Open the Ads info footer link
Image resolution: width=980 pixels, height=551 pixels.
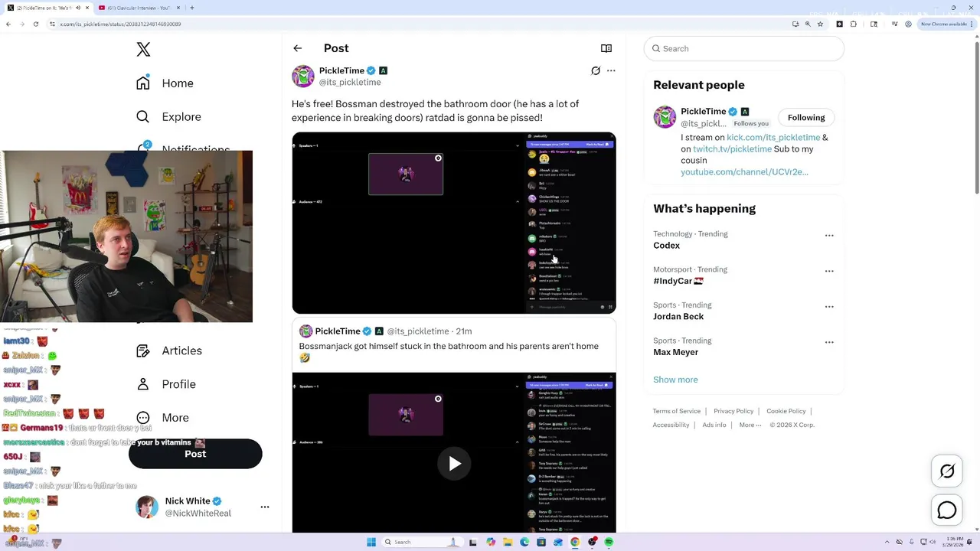click(x=714, y=425)
